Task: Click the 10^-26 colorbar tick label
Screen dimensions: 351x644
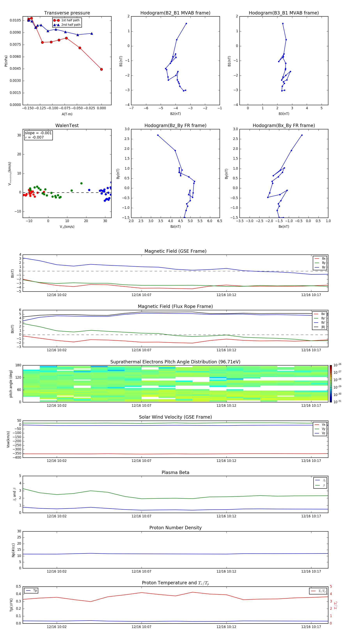Action: (337, 365)
